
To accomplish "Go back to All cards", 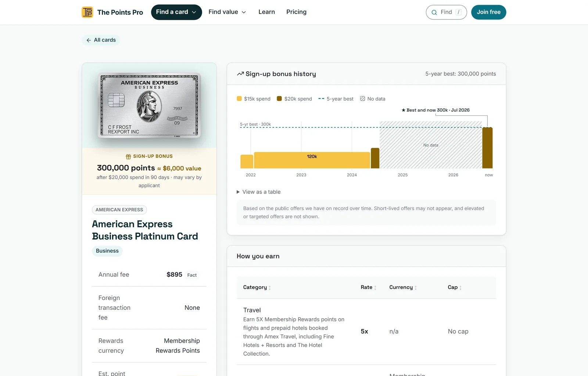I will (x=101, y=40).
